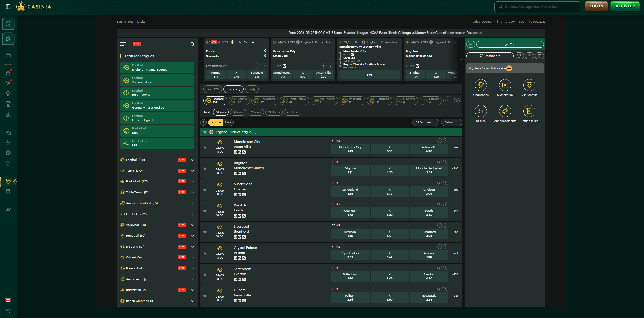
Task: Favorite the England Premier League header star
Action: [x=205, y=132]
